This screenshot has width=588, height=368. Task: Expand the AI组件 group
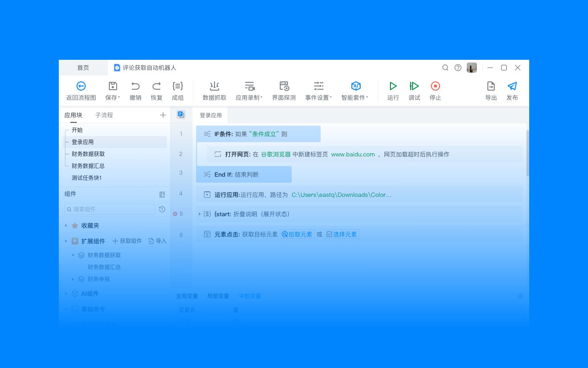click(x=66, y=293)
